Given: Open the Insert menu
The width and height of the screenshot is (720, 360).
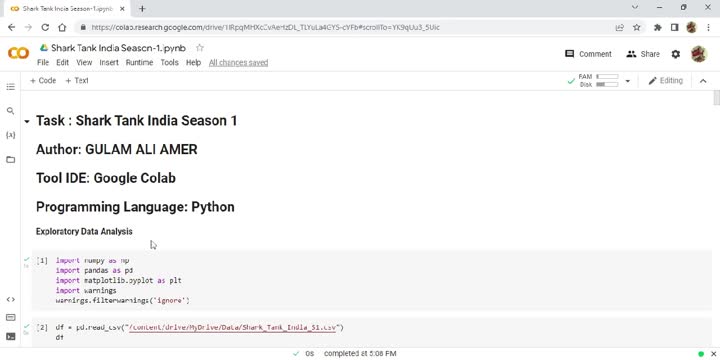Looking at the screenshot, I should pos(109,62).
